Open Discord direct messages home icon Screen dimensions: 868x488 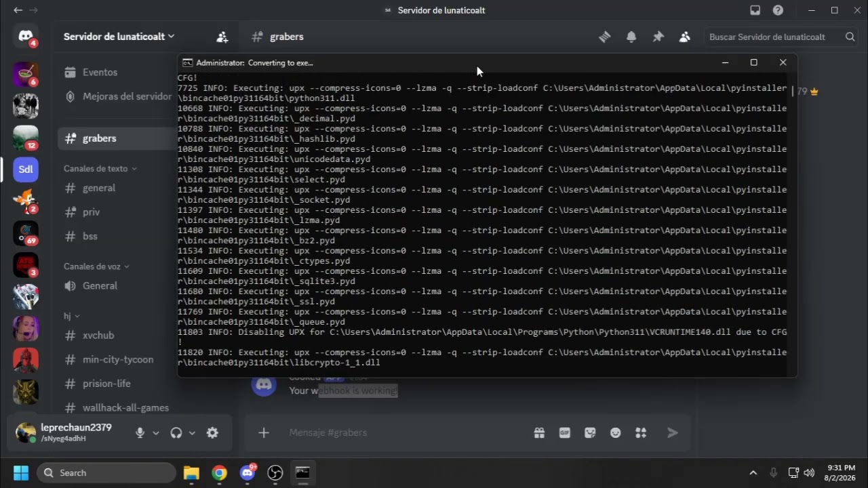[x=26, y=37]
